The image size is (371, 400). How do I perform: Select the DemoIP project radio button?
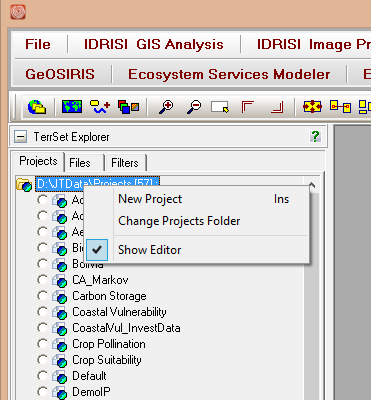pyautogui.click(x=42, y=392)
